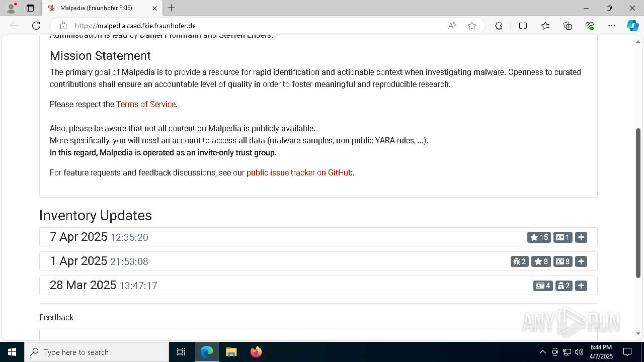This screenshot has height=362, width=644.
Task: Select the 1 Apr 2025 date heading
Action: [78, 261]
